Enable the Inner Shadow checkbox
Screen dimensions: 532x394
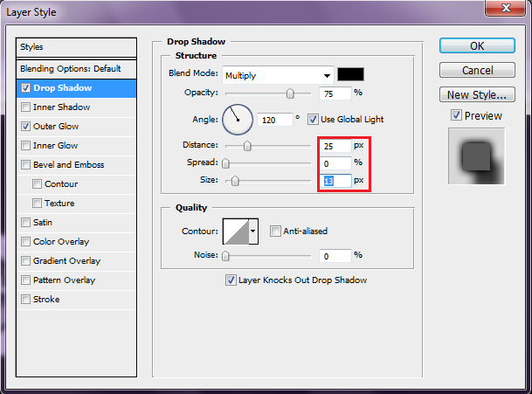(25, 107)
